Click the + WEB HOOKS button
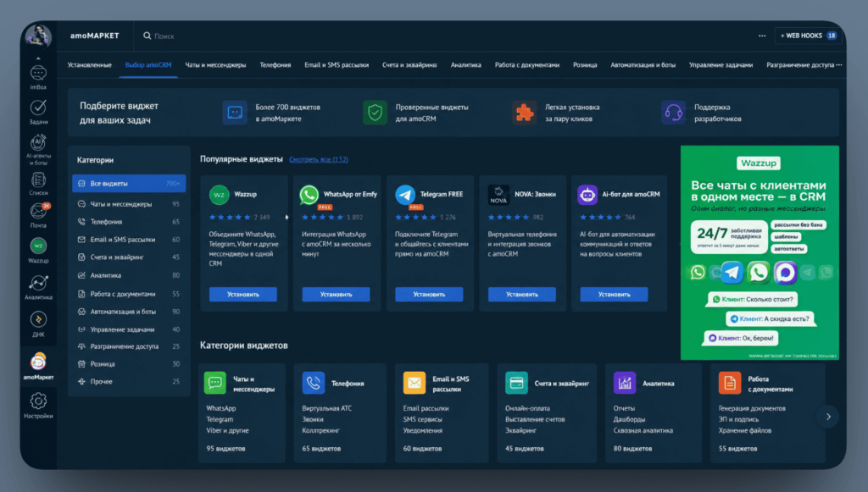This screenshot has width=868, height=492. click(808, 36)
